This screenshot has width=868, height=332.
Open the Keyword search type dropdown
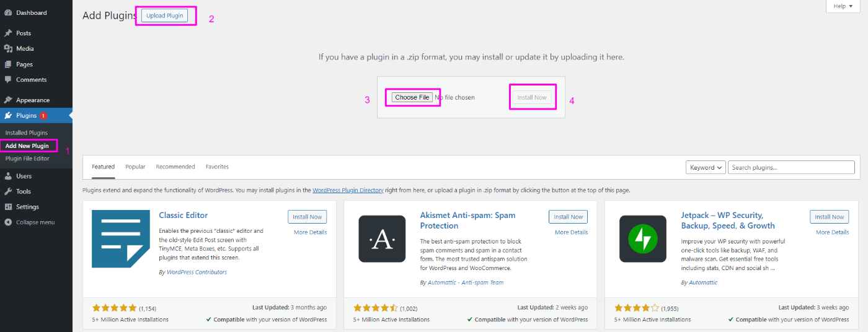click(x=706, y=167)
